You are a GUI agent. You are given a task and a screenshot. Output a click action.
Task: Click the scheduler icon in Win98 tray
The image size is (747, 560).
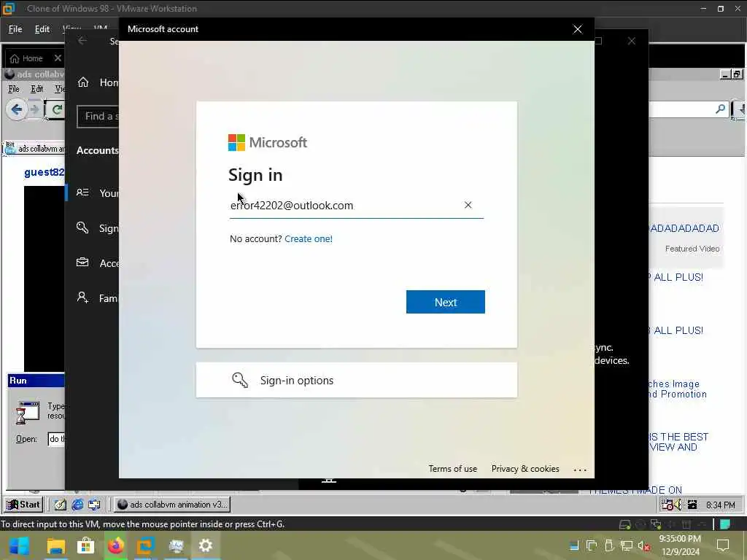coord(667,505)
